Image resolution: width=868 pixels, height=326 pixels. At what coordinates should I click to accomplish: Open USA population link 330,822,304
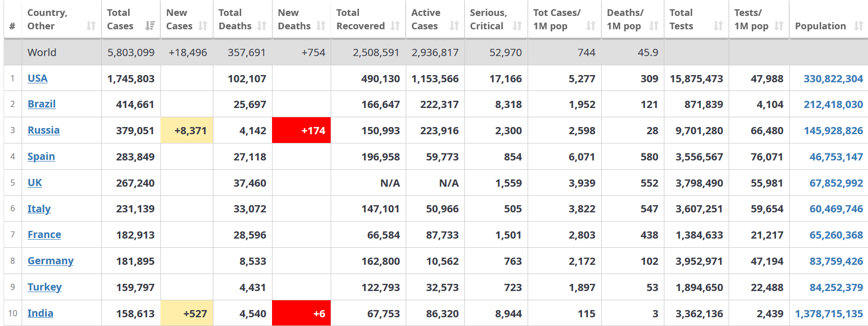coord(833,79)
